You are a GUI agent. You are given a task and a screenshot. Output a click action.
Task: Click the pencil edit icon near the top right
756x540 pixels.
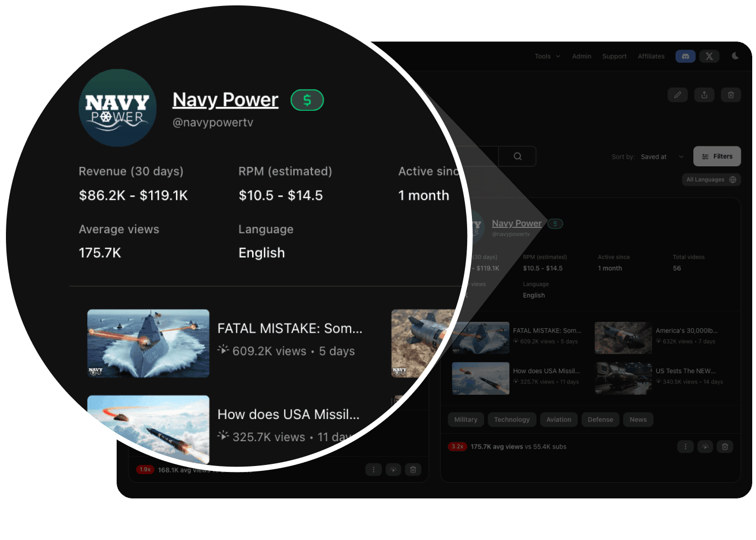tap(678, 94)
